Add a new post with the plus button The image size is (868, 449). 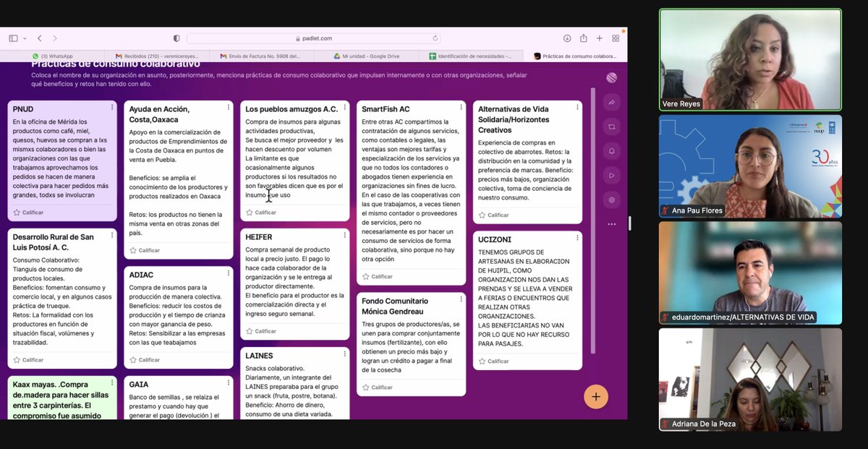pos(596,396)
